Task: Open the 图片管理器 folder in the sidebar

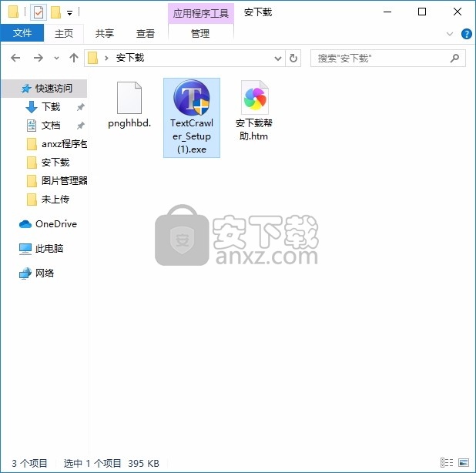Action: click(x=57, y=181)
